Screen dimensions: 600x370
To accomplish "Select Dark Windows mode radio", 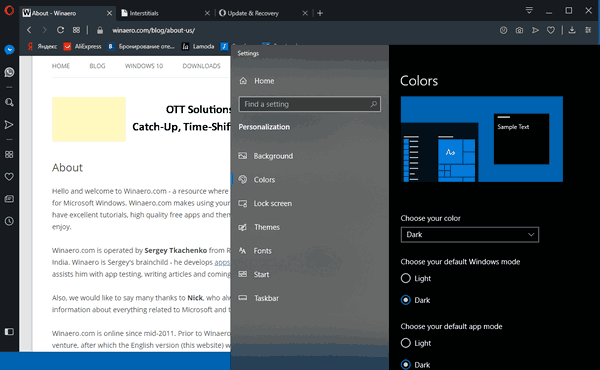I will pyautogui.click(x=406, y=300).
